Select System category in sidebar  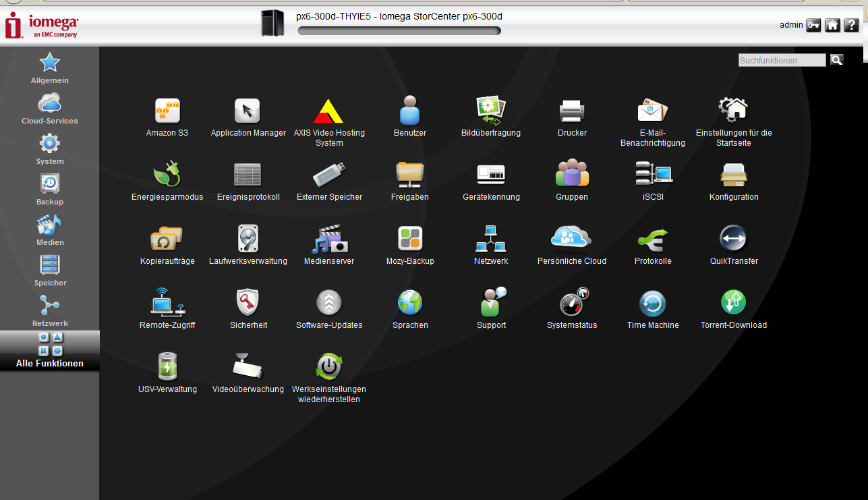(x=50, y=149)
